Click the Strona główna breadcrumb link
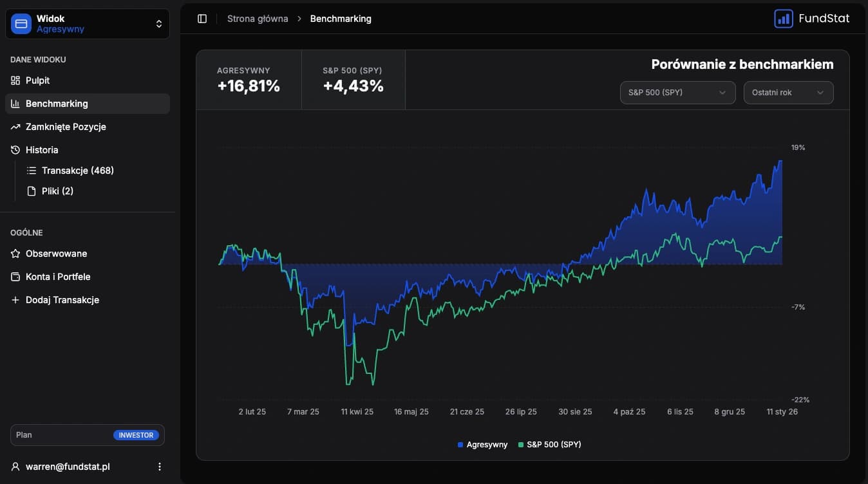The height and width of the screenshot is (484, 868). click(x=257, y=18)
